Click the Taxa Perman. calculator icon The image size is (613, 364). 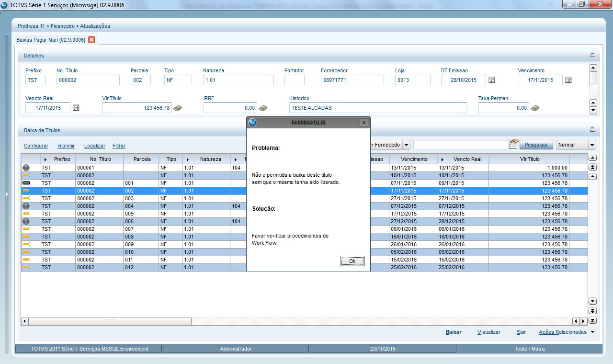(x=535, y=108)
